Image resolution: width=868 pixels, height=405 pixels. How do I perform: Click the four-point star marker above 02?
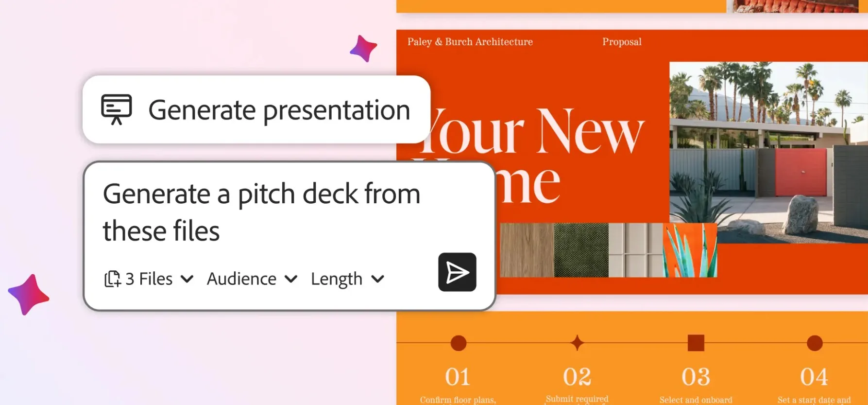(x=577, y=343)
